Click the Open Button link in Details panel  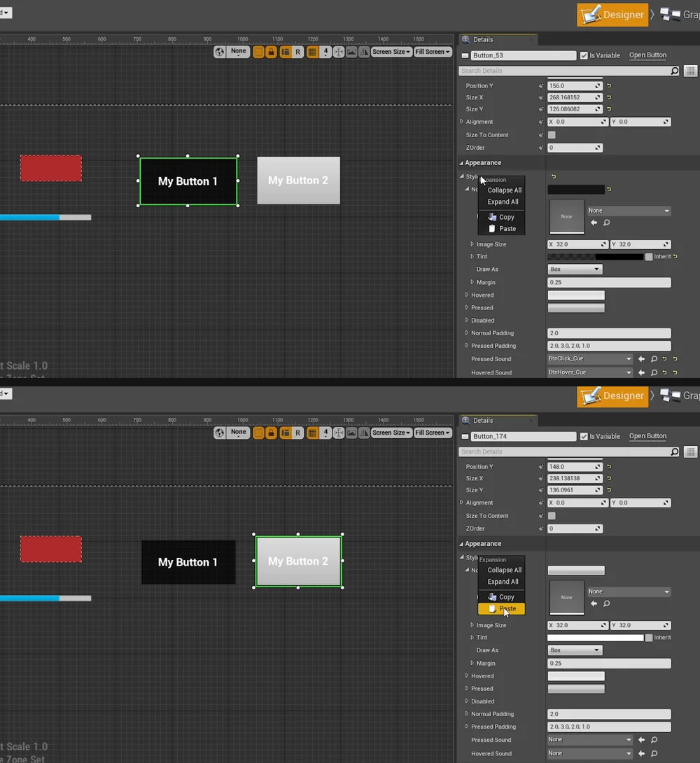click(647, 55)
